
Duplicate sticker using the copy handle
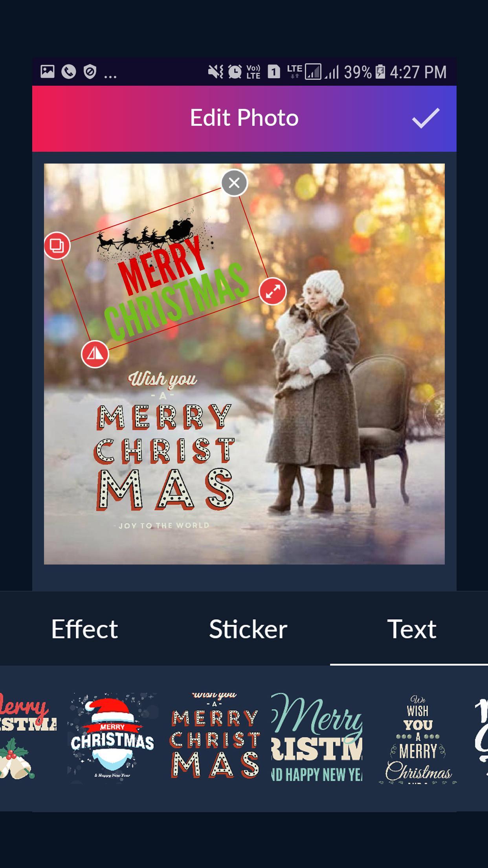[57, 246]
